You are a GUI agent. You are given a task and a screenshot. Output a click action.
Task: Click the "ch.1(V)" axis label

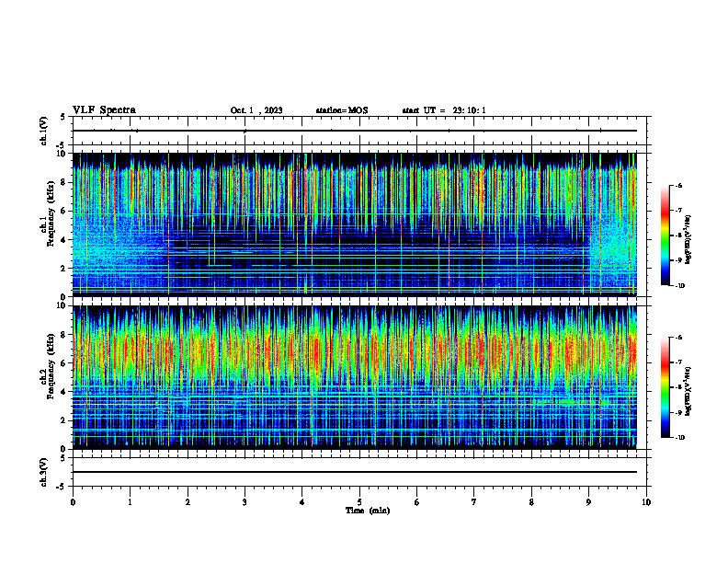pos(44,131)
